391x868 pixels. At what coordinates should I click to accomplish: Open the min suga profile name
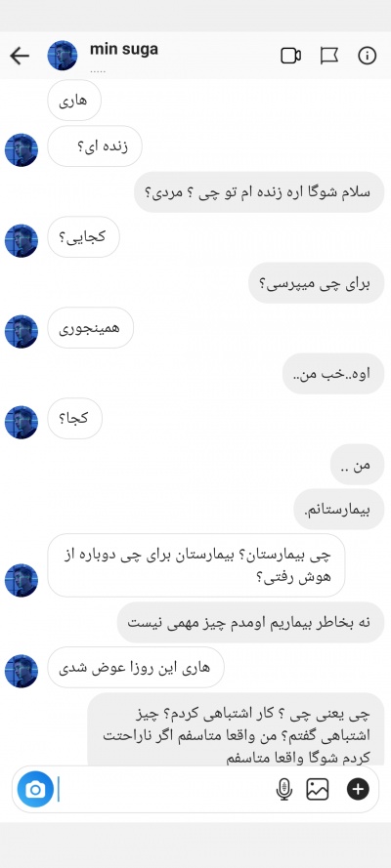coord(123,49)
